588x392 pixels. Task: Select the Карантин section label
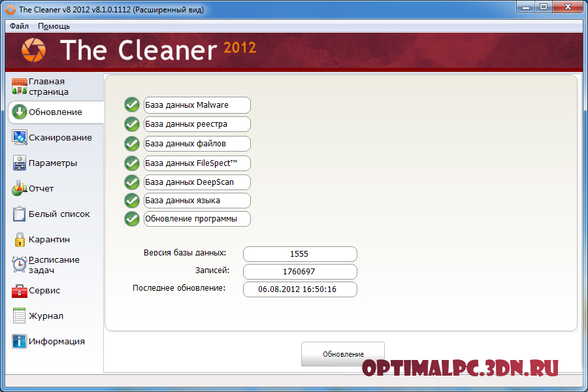[49, 239]
